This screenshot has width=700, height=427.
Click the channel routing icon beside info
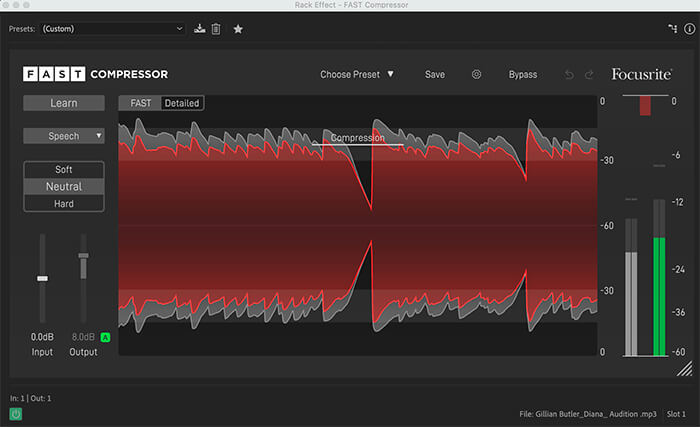[x=672, y=29]
